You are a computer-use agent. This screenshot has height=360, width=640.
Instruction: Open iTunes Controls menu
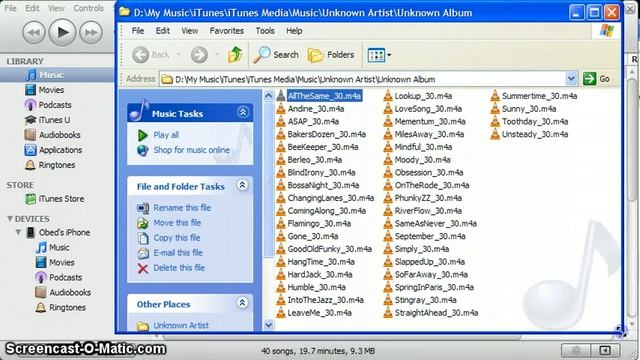[88, 8]
